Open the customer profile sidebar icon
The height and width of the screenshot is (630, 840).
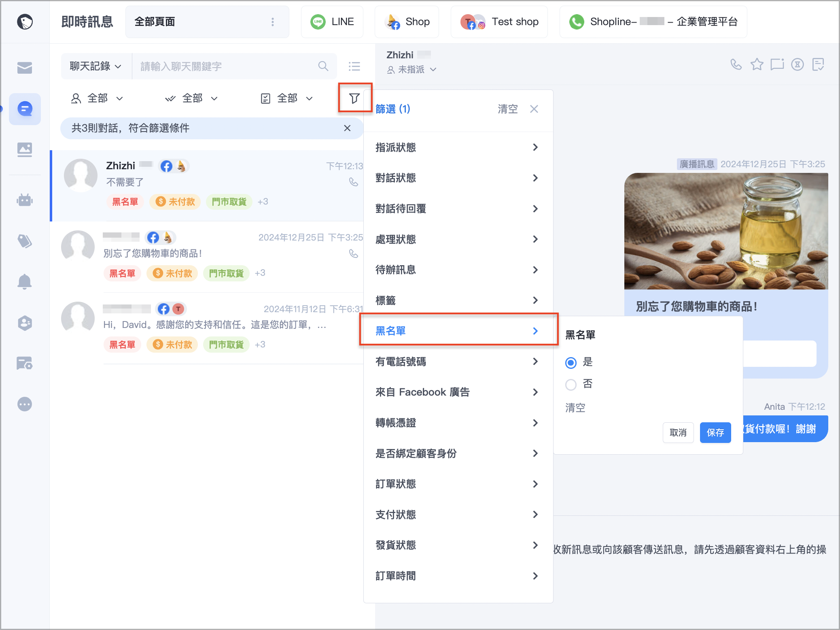(x=25, y=323)
